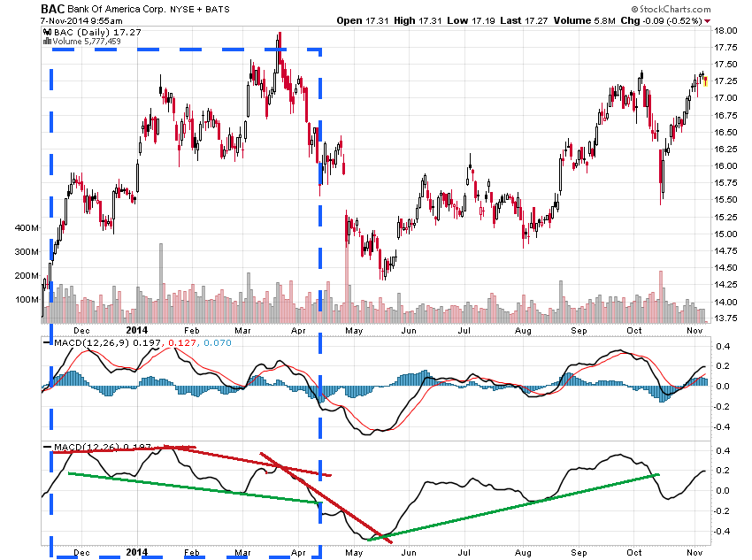Click the 200M volume axis label

click(x=27, y=276)
